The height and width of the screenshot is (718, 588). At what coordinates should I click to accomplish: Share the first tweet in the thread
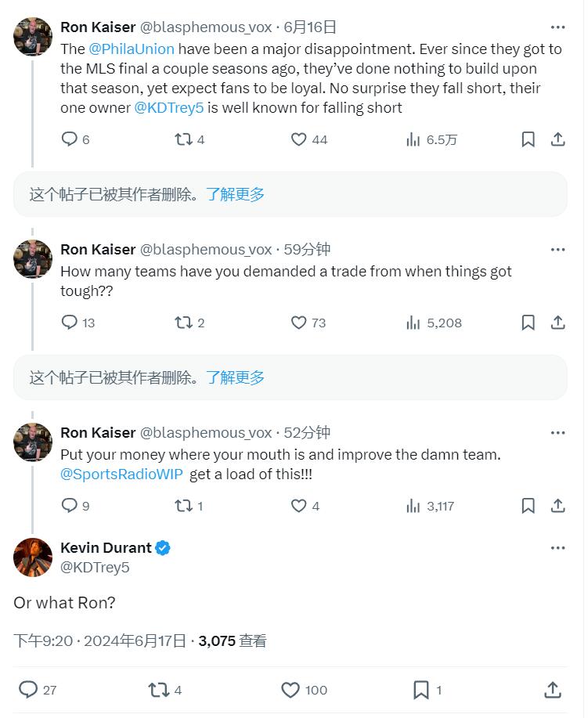point(557,139)
